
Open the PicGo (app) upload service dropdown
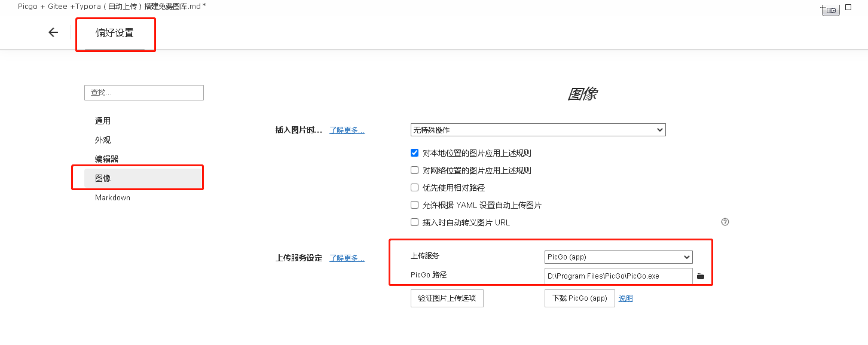[x=619, y=257]
